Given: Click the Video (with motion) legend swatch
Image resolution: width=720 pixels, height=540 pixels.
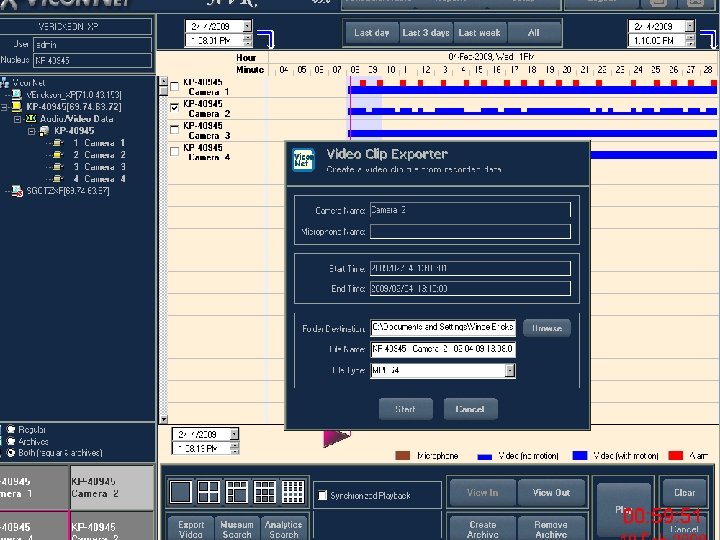Looking at the screenshot, I should 580,456.
